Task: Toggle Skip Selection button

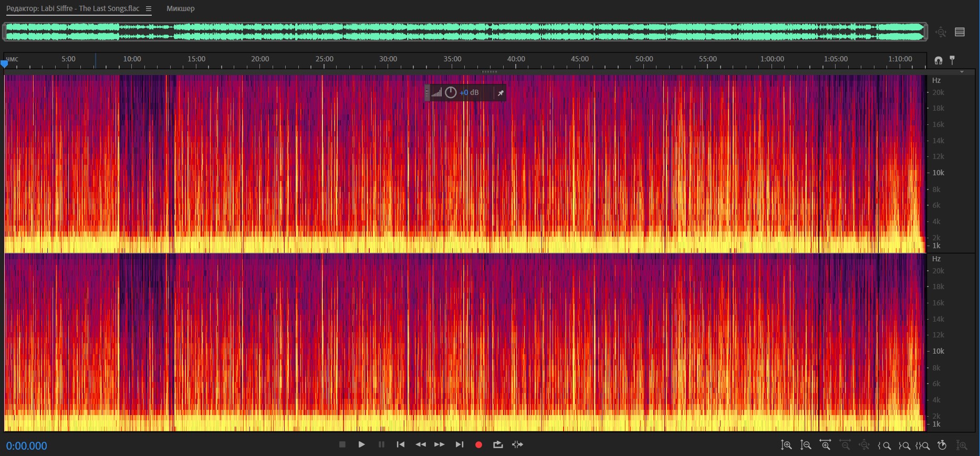Action: pos(517,444)
